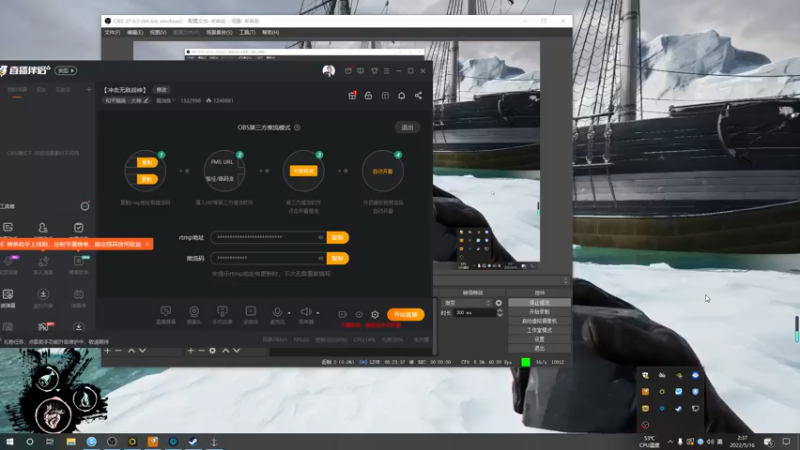
Task: Move the OBS source up with arrow
Action: (x=226, y=351)
